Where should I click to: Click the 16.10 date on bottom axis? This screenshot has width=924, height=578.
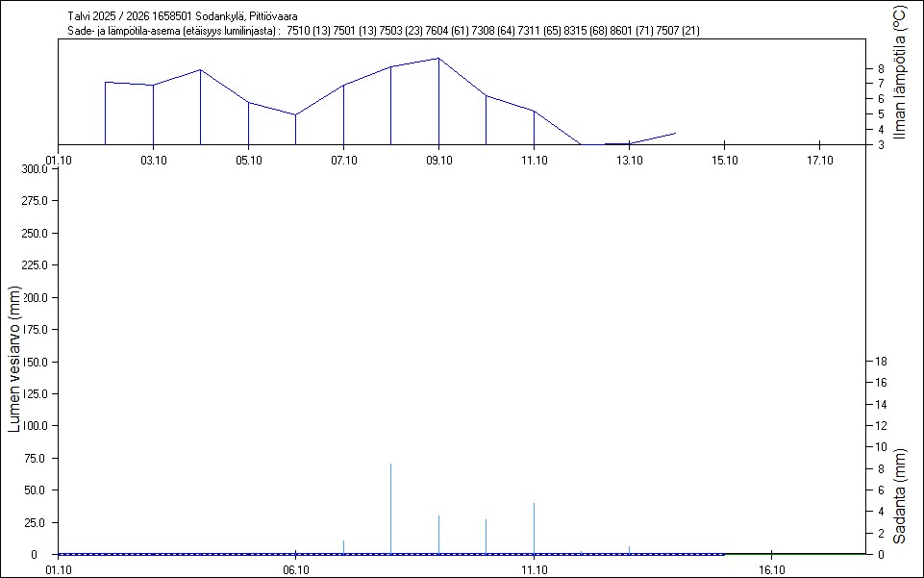pyautogui.click(x=772, y=569)
